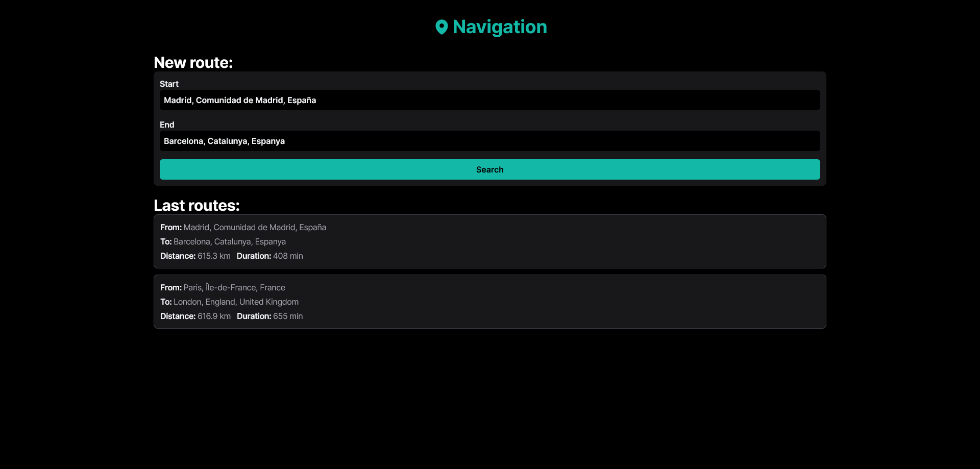Click the New route heading
This screenshot has width=980, height=469.
193,62
